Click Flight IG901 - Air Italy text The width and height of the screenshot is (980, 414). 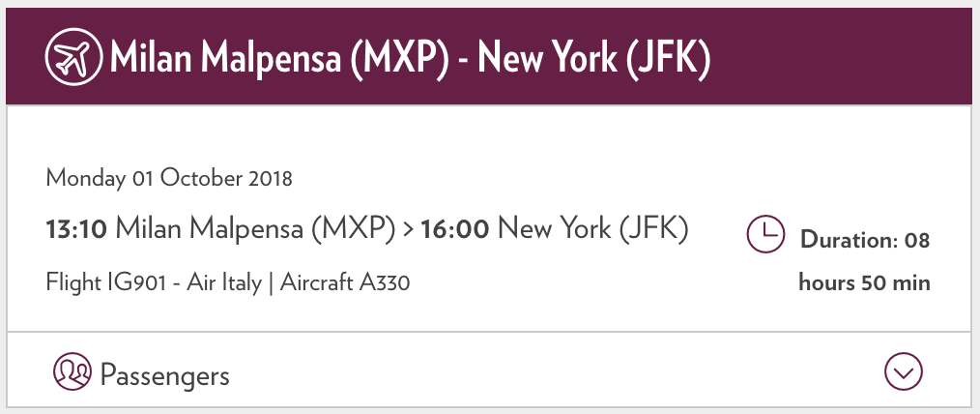(x=154, y=283)
